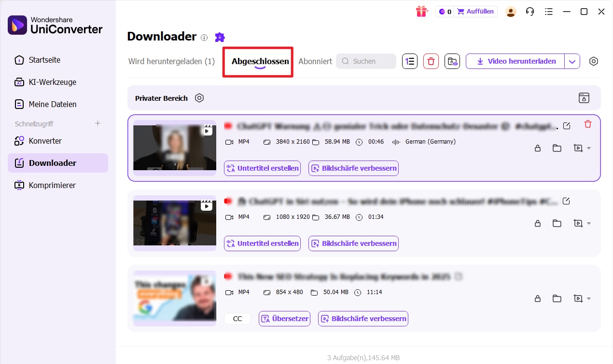Screen dimensions: 613x364
Task: Click the gift box icon in title bar
Action: coord(421,11)
